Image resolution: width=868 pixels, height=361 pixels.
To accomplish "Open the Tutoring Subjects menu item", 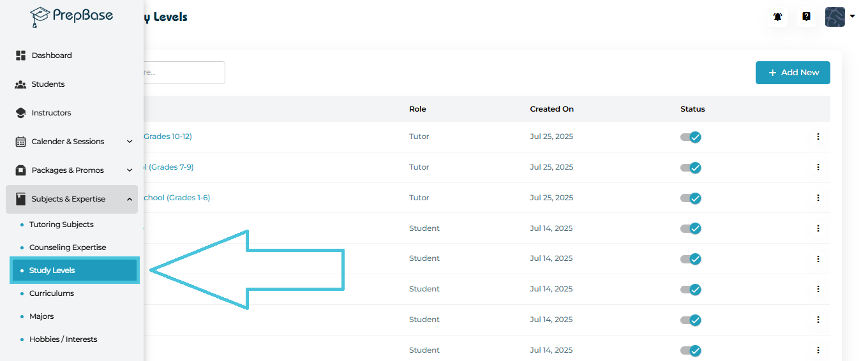I will (x=61, y=225).
